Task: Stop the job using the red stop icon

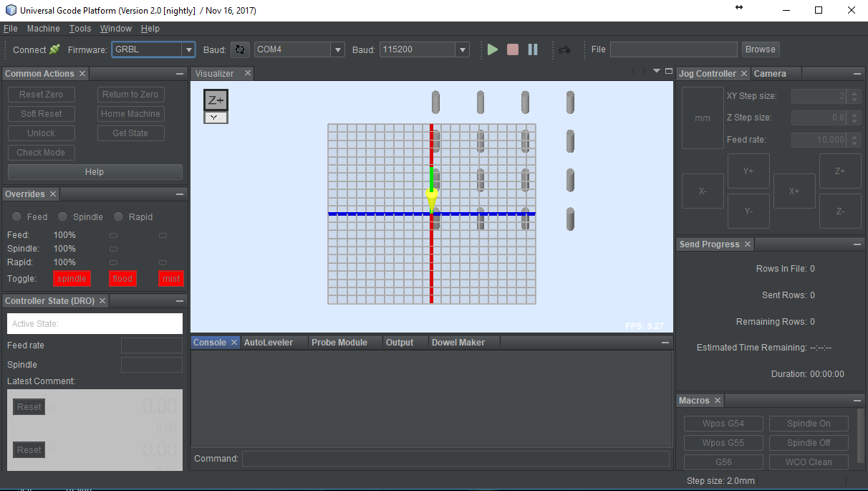Action: click(x=513, y=49)
